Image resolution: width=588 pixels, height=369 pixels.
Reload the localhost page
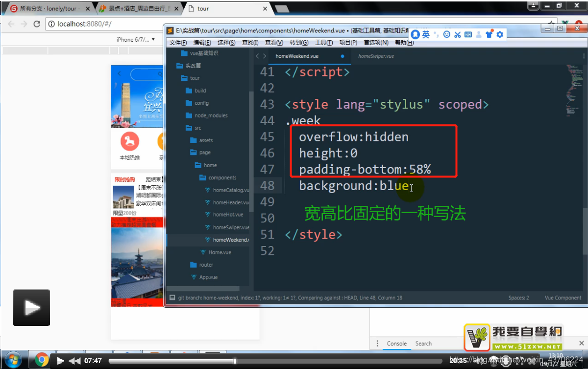37,24
